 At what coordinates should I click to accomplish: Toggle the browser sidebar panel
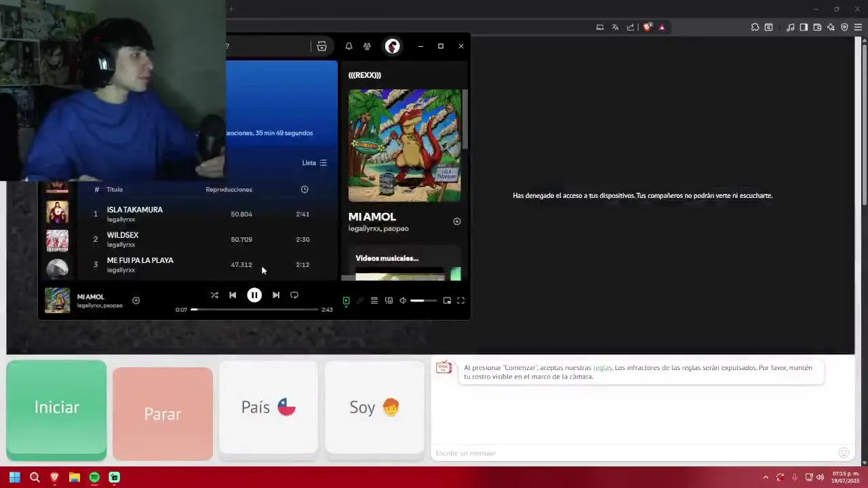(804, 27)
